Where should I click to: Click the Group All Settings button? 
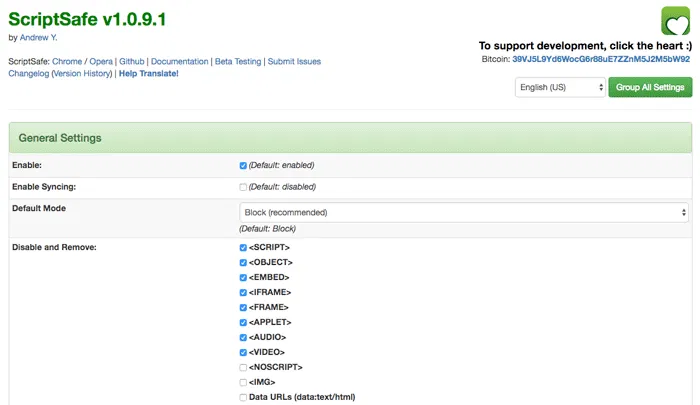pos(650,87)
